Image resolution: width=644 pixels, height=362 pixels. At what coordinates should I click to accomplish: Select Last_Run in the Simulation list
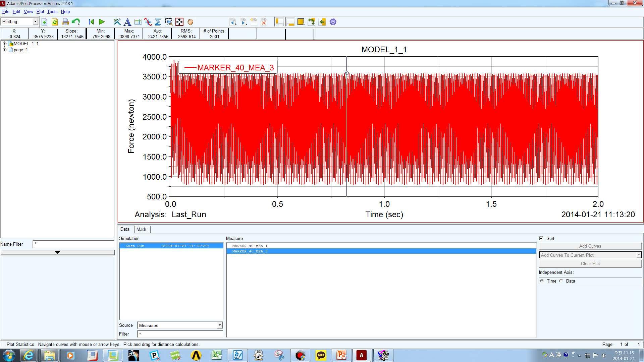(171, 246)
